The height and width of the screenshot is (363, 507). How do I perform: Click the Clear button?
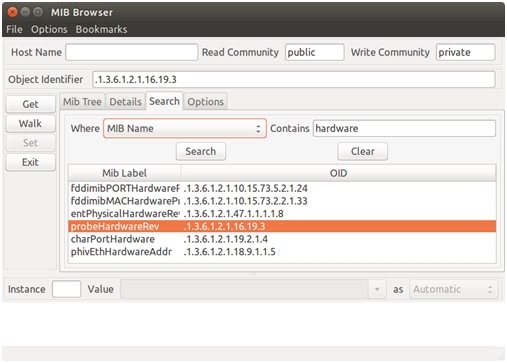(x=363, y=151)
